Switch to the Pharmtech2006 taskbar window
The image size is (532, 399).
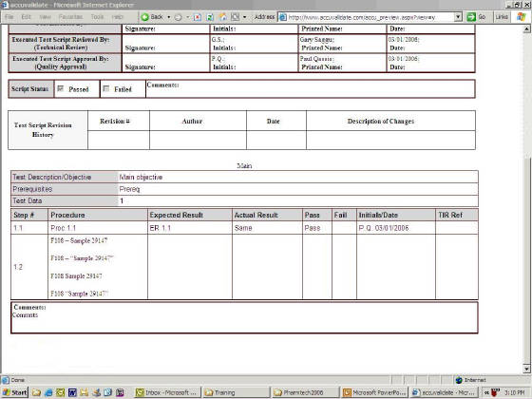(305, 392)
